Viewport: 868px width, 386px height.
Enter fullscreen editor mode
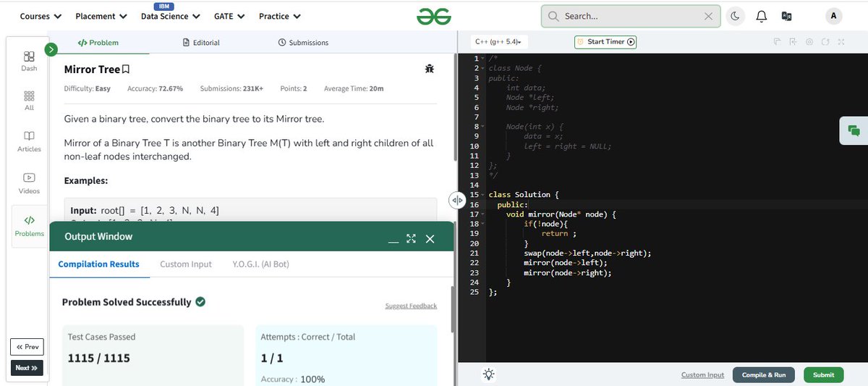[841, 42]
